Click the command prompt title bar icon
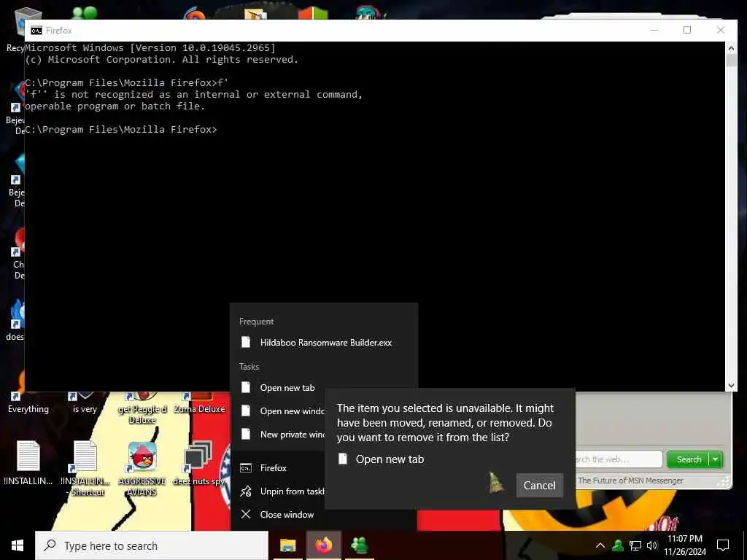This screenshot has height=560, width=747. (x=36, y=31)
